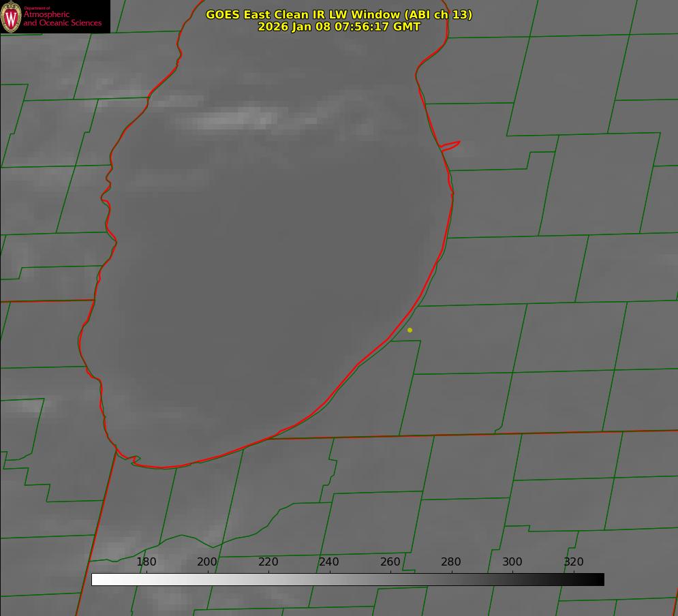Select the 260 colorbar tick label
The width and height of the screenshot is (678, 616).
390,562
